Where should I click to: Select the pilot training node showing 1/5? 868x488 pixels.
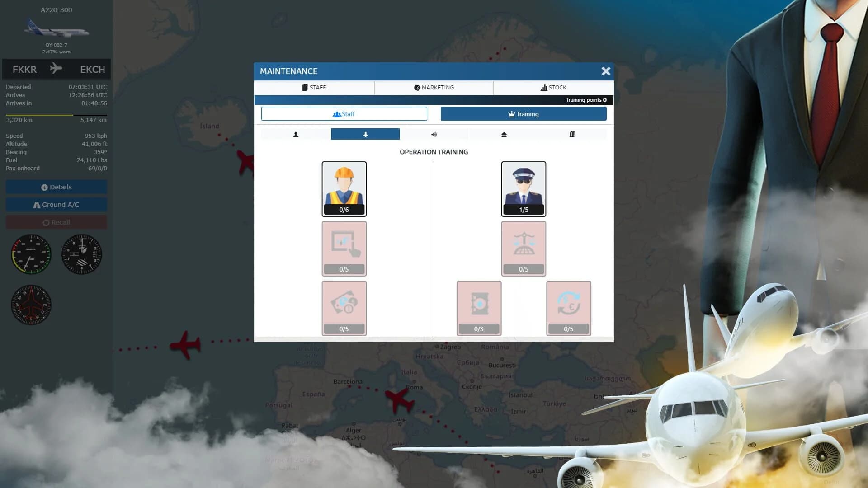click(523, 189)
